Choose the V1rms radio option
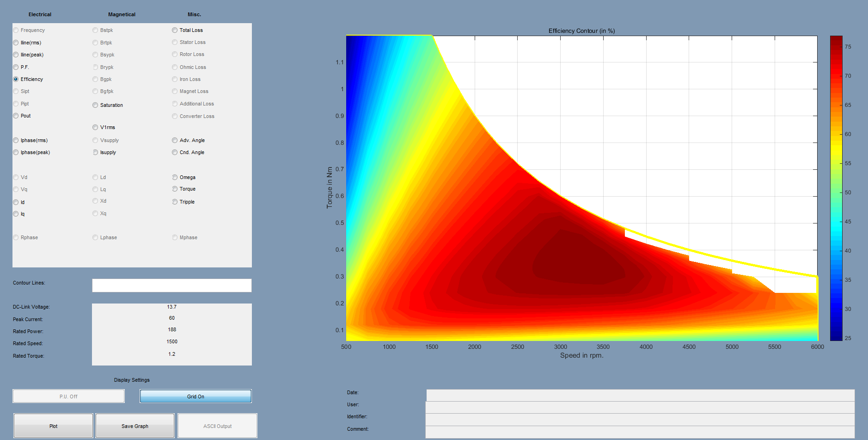This screenshot has height=440, width=868. coord(95,127)
